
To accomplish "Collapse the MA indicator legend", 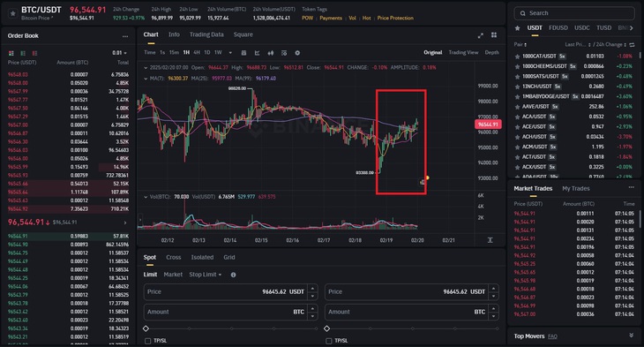I will 146,78.
